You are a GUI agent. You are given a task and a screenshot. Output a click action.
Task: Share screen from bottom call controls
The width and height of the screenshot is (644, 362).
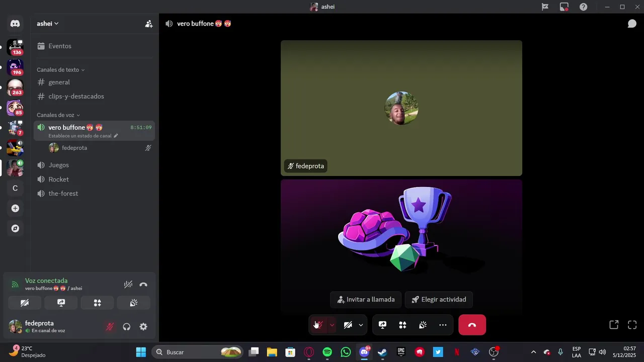[x=382, y=325]
